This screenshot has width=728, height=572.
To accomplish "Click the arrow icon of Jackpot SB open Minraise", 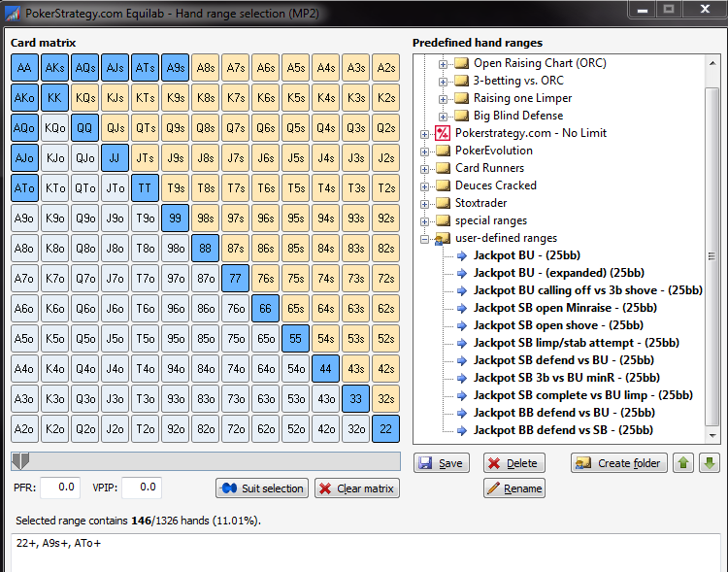I will coord(461,308).
